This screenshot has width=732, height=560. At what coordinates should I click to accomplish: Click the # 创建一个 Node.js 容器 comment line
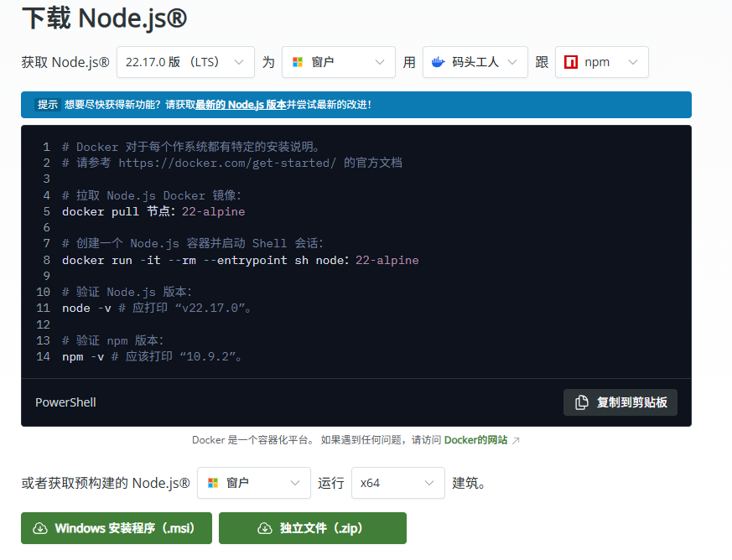coord(193,244)
